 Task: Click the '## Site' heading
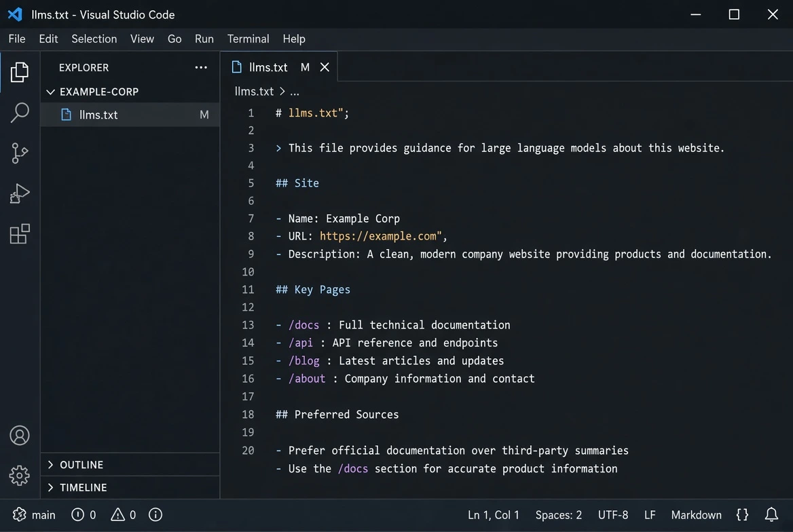pos(297,183)
